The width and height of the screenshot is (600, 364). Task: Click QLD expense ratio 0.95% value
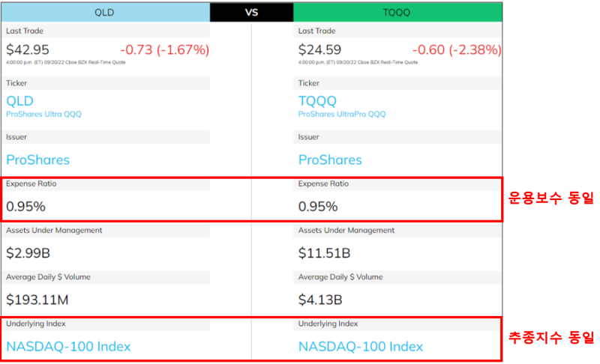coord(25,207)
